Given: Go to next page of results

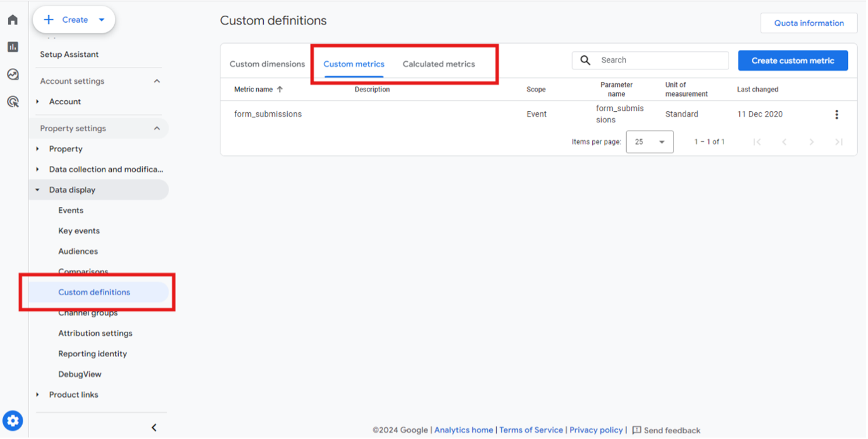Looking at the screenshot, I should [x=812, y=142].
